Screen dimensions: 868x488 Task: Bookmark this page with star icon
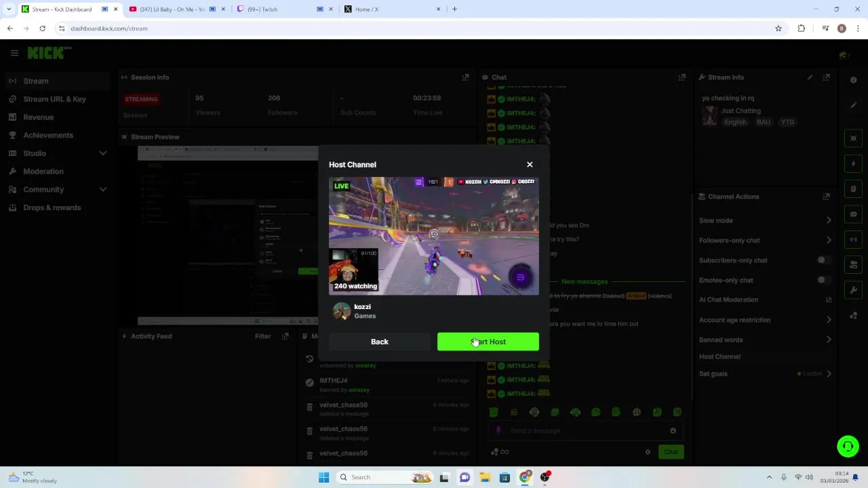[x=778, y=28]
